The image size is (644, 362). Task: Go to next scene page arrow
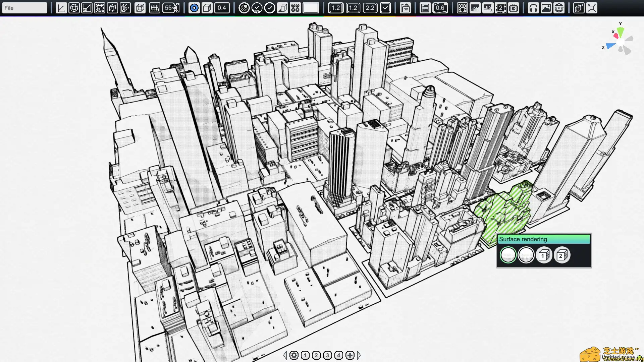tap(359, 355)
